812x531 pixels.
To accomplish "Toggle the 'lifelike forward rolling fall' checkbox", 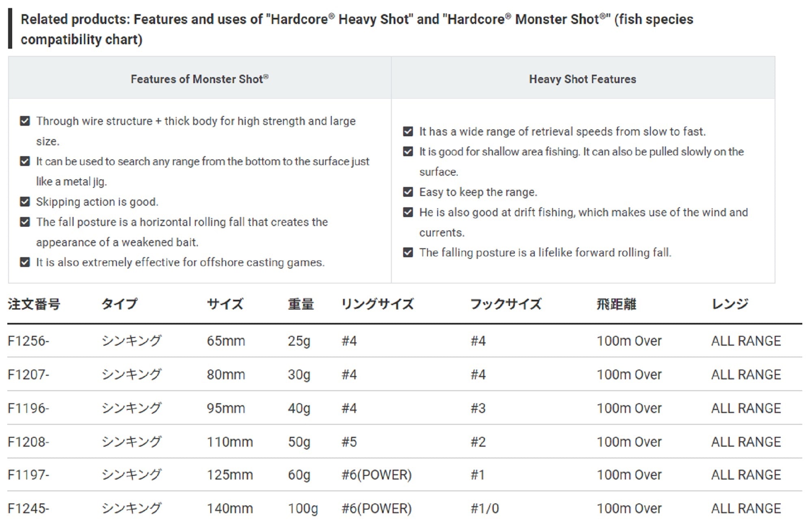I will 408,253.
